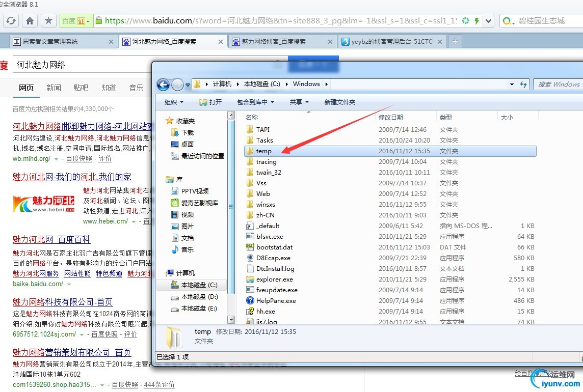Viewport: 583px width, 392px height.
Task: Click 打开 (Open) toolbar button
Action: [210, 102]
